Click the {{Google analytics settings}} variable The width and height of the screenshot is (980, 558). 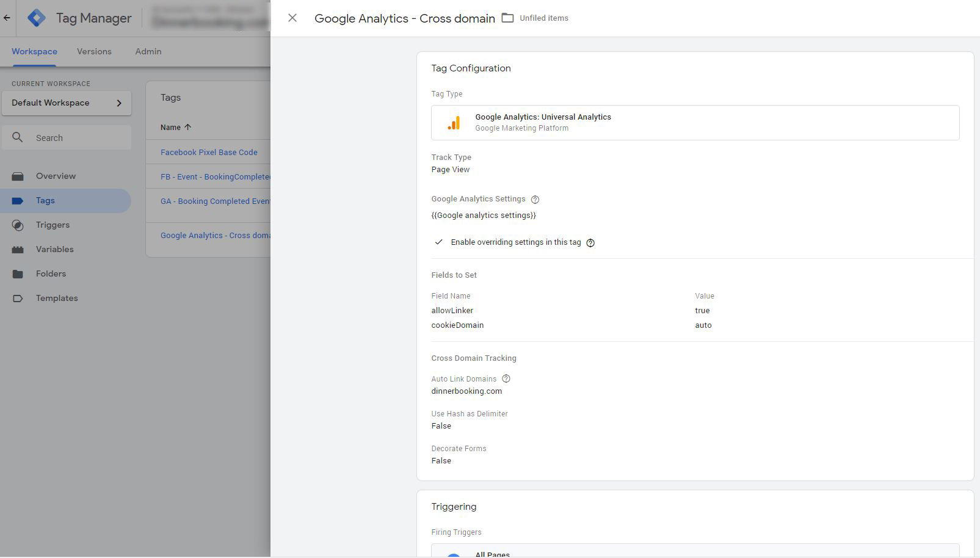point(484,216)
